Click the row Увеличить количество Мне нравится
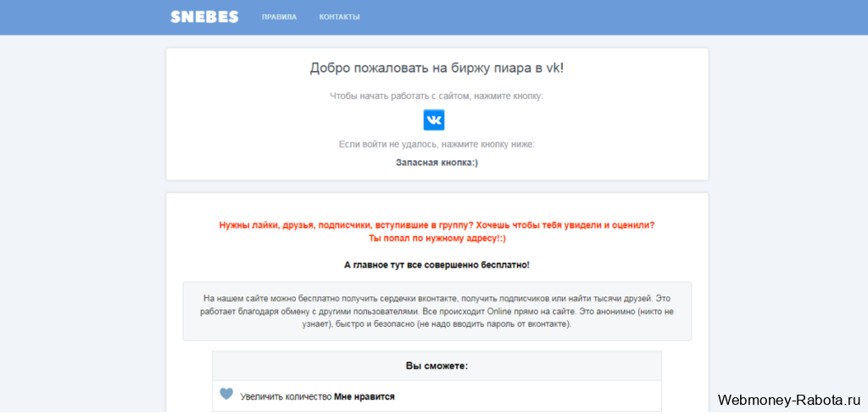The image size is (868, 415). pos(437,396)
